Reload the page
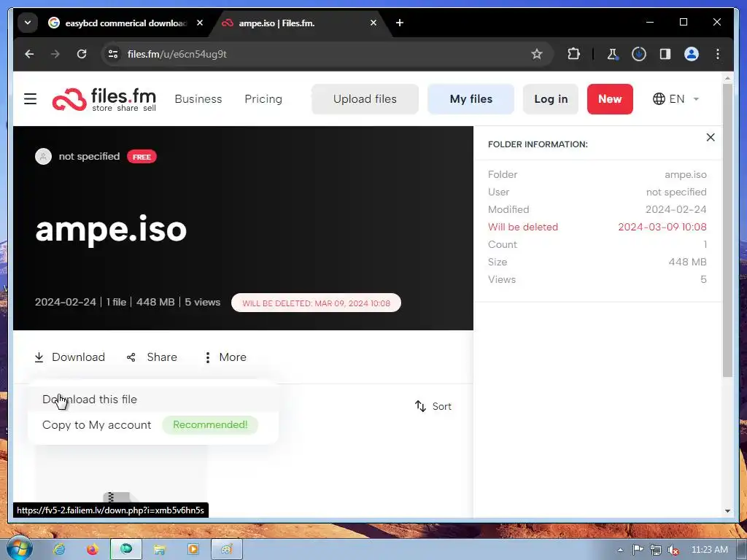 click(82, 54)
